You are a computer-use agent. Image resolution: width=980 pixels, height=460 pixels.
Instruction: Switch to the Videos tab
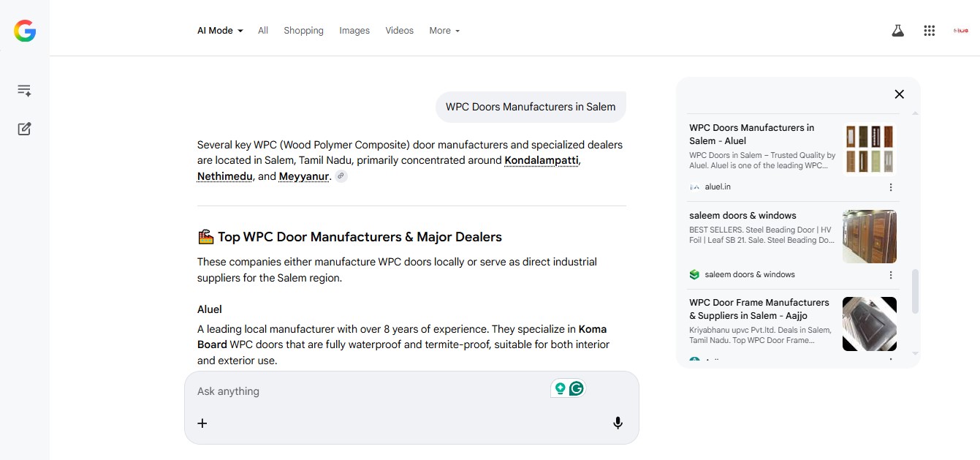400,31
